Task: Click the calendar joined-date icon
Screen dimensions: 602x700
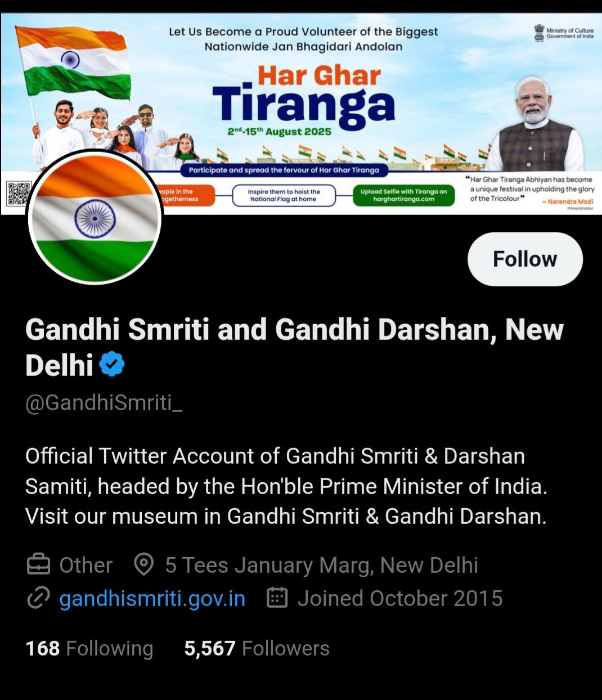Action: click(x=277, y=598)
